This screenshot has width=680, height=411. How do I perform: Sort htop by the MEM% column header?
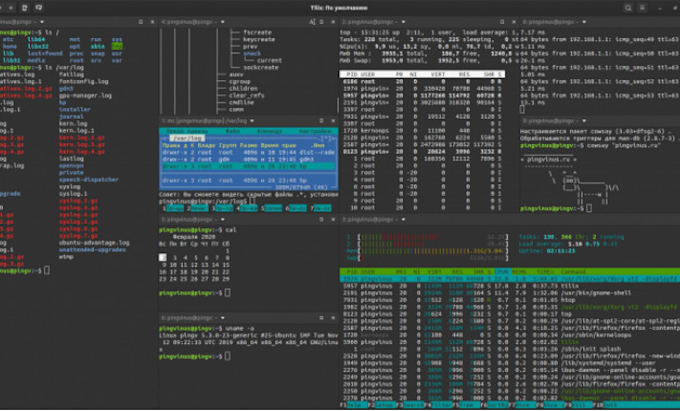tap(519, 272)
